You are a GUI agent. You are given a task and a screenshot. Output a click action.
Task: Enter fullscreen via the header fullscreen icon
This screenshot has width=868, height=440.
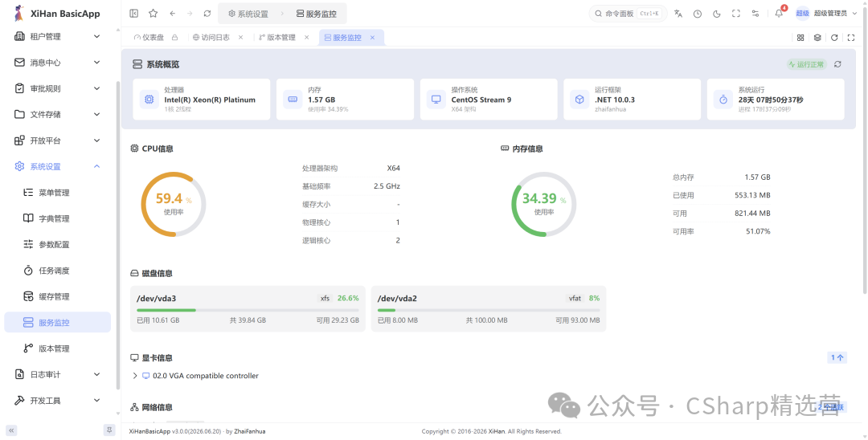(736, 14)
